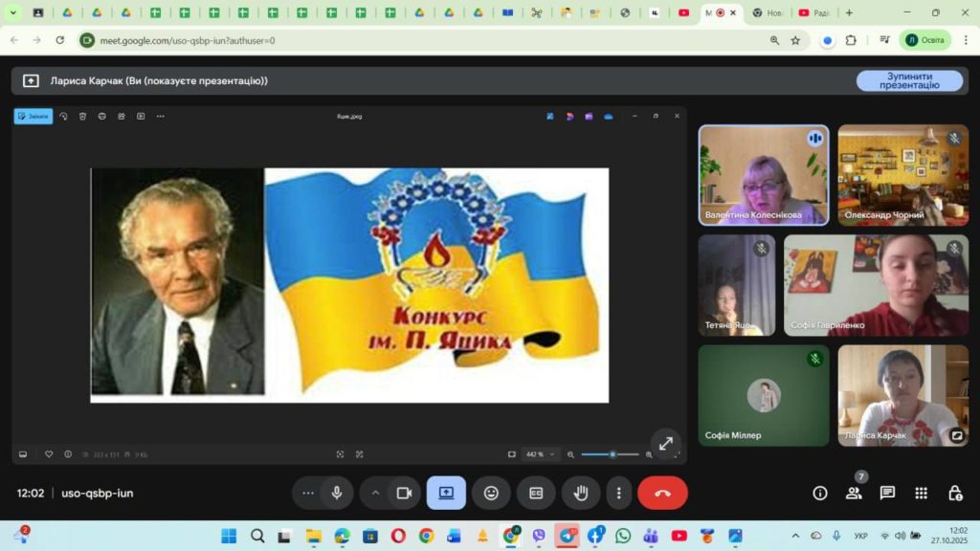Expand video settings arrow
The image size is (980, 551).
pos(376,493)
